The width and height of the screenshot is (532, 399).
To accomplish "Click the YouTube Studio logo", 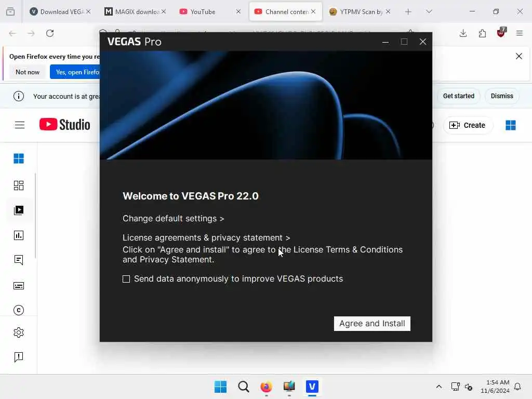I will tap(64, 125).
